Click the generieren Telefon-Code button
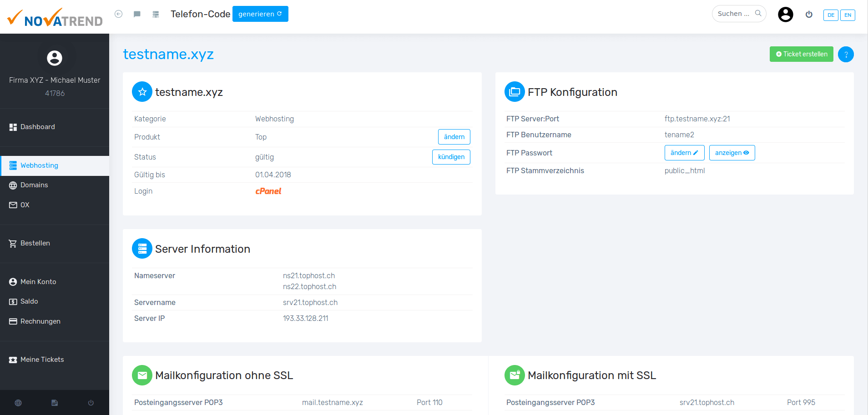The height and width of the screenshot is (415, 868). (260, 14)
